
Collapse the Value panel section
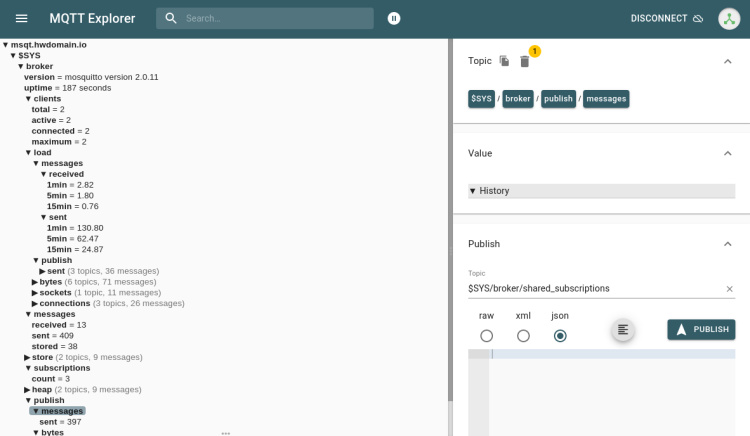click(727, 153)
